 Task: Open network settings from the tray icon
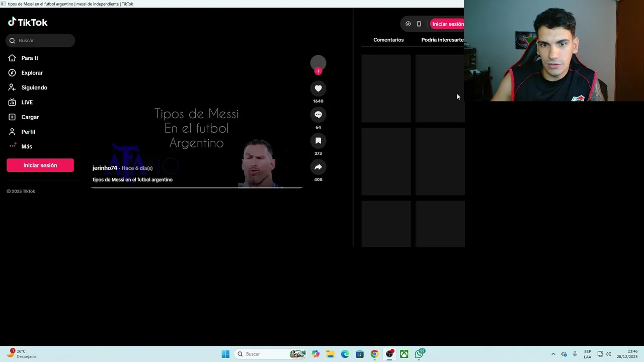[600, 354]
